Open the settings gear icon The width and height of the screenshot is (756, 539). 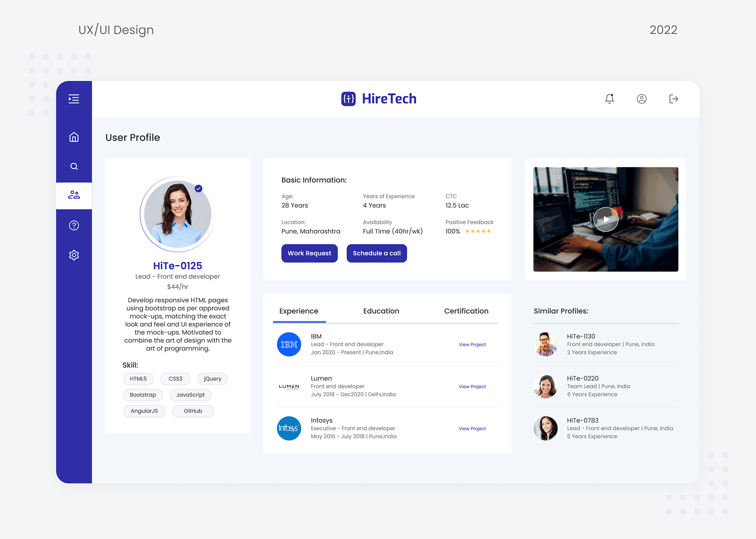coord(74,255)
